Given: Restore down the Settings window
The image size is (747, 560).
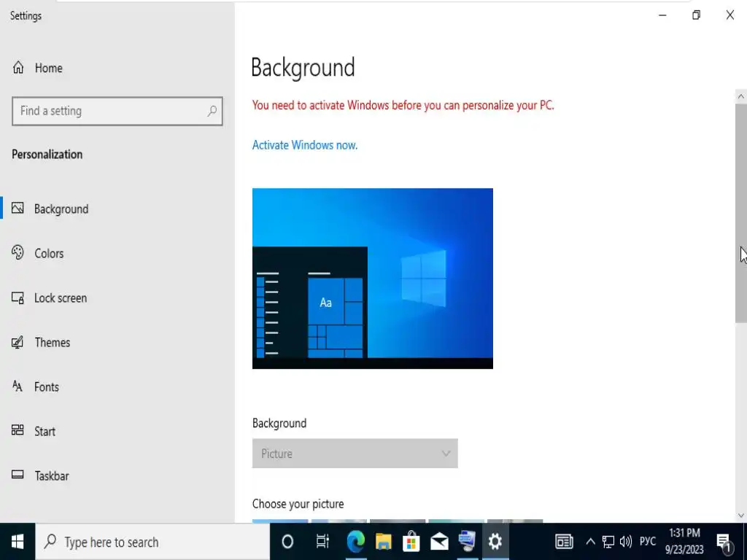Looking at the screenshot, I should coord(696,15).
